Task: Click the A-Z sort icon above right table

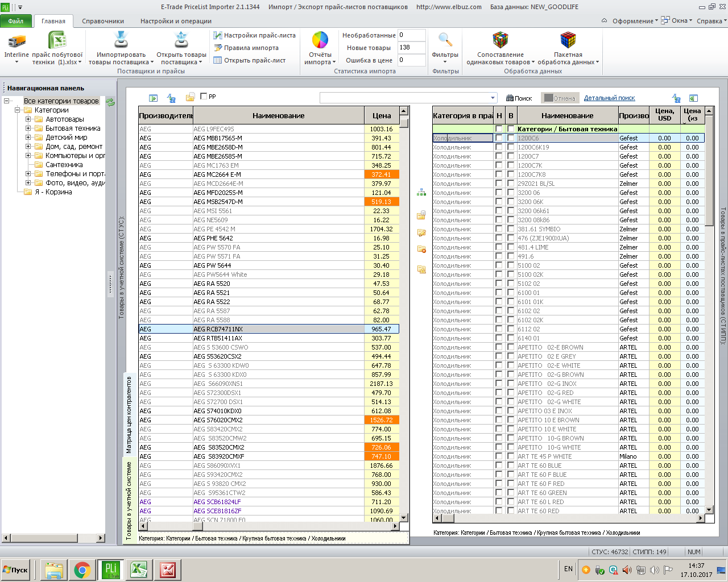Action: [x=676, y=98]
